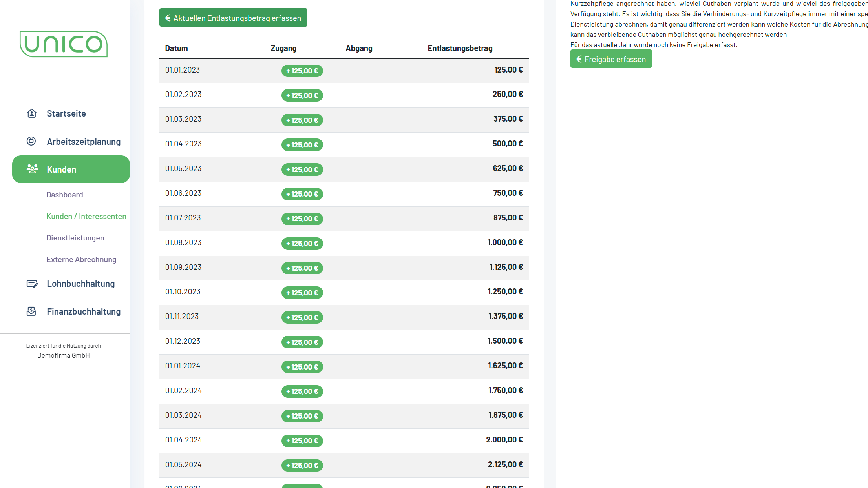
Task: Click the Entlastungsbetrag column header
Action: click(x=460, y=48)
